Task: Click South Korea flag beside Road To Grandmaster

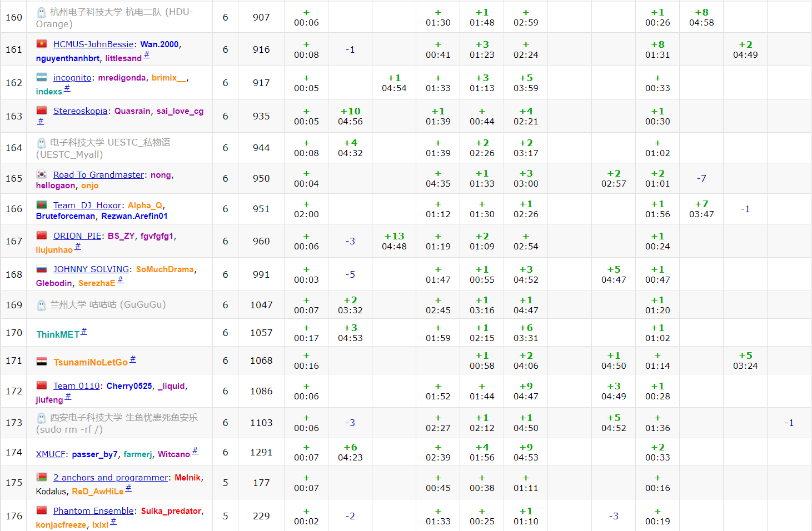Action: 42,174
